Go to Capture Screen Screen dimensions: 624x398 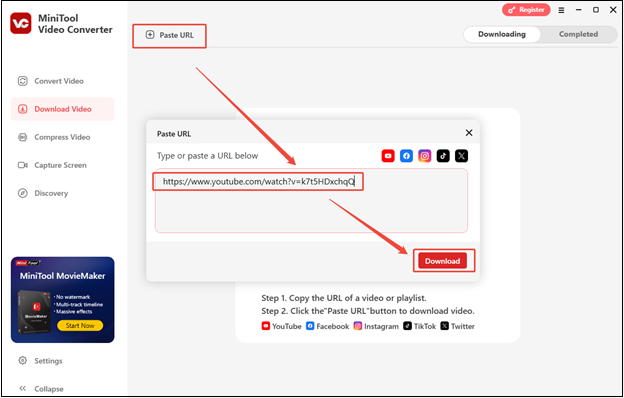tap(52, 165)
